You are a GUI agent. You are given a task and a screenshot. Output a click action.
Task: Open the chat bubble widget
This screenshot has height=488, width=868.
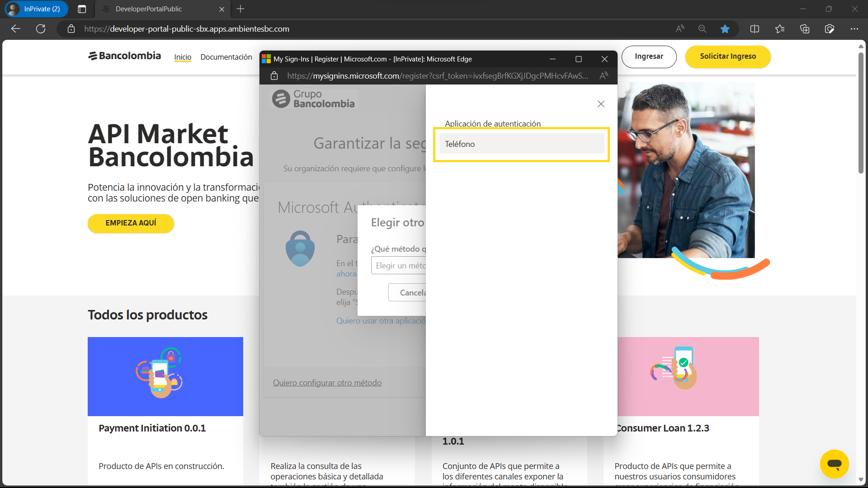click(x=835, y=464)
